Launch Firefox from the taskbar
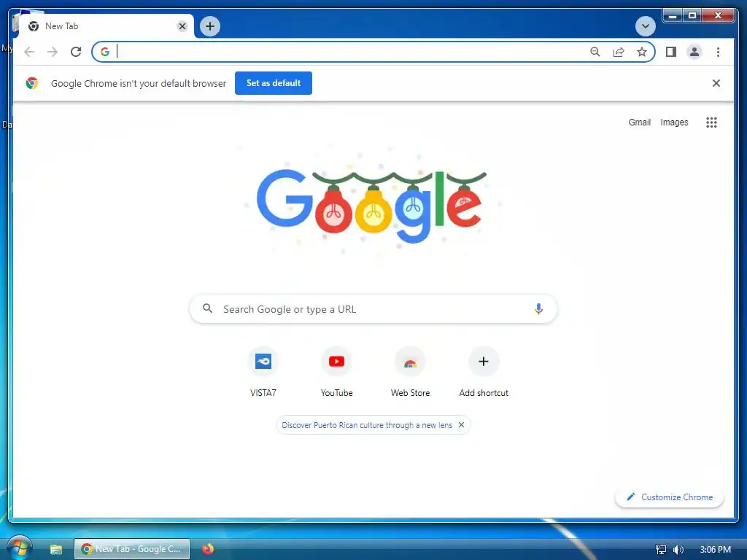Screen dimensions: 747x560 click(x=208, y=549)
